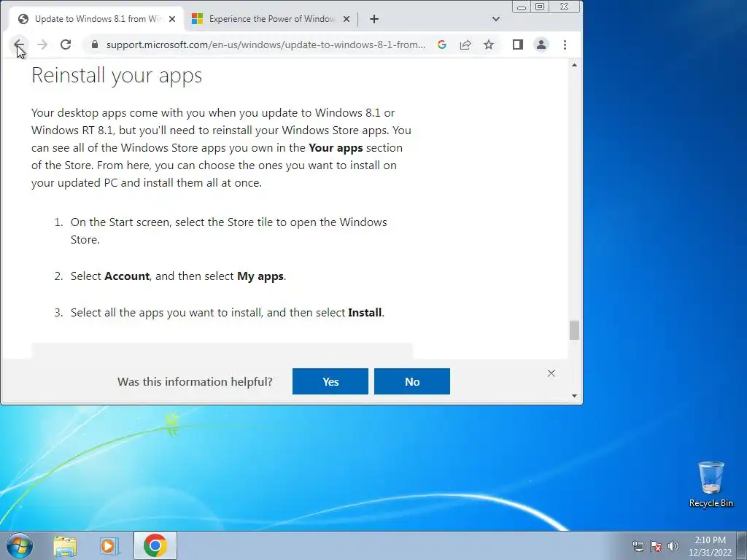This screenshot has height=560, width=747.
Task: Click the network tray icon
Action: coord(638,546)
